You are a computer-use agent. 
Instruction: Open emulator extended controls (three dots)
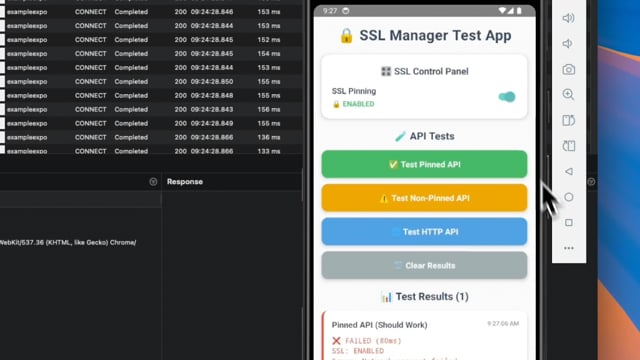tap(569, 248)
